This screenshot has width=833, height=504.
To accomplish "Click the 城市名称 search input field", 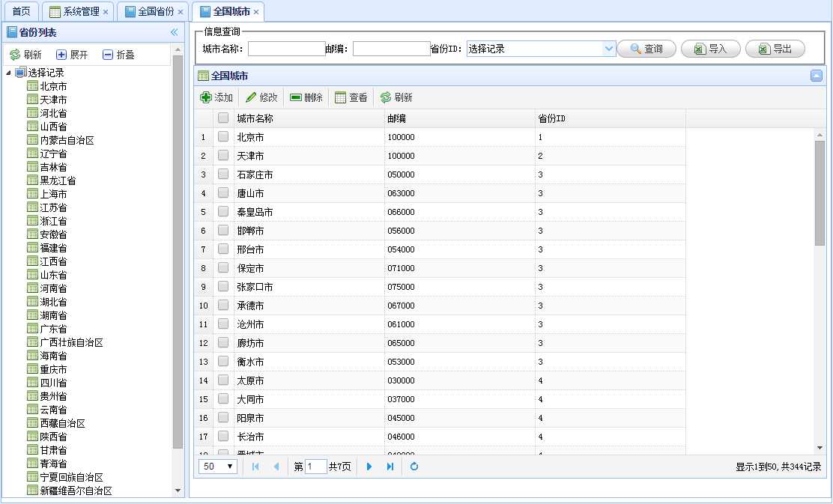I will tap(286, 49).
